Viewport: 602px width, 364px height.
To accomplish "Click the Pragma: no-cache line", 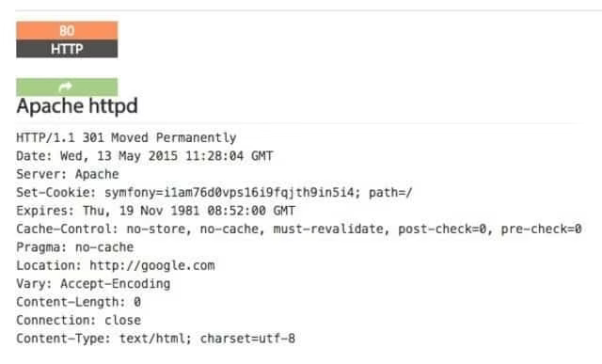I will tap(75, 247).
